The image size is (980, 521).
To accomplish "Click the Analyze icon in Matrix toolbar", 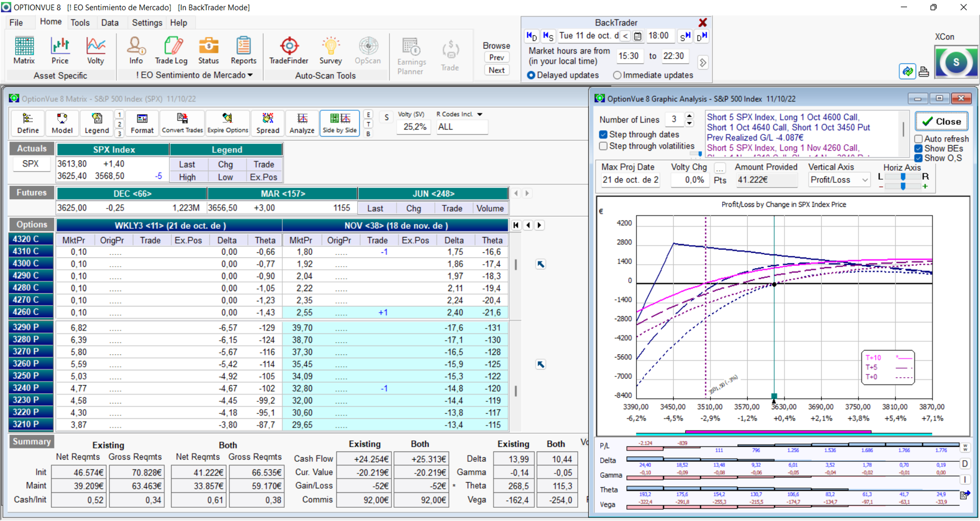I will [x=302, y=123].
